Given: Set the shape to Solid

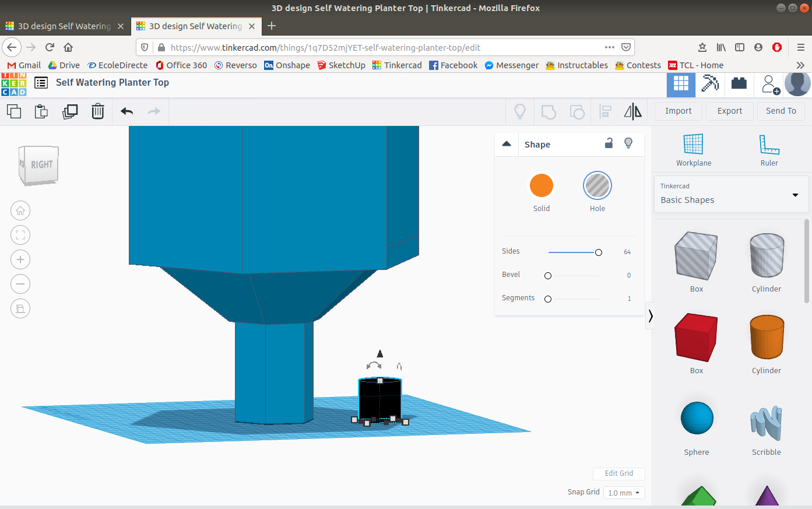Looking at the screenshot, I should tap(541, 185).
